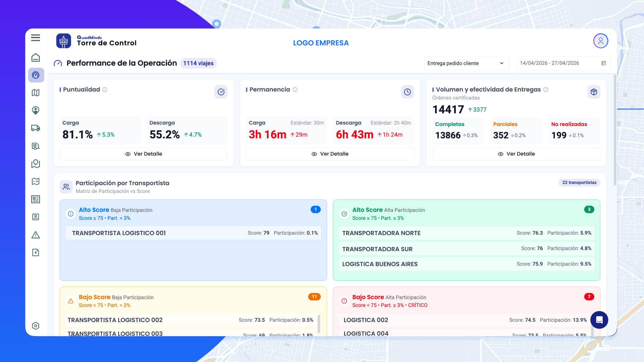Click the Bajo Score Alta Participación count badge 7
The height and width of the screenshot is (362, 644).
(x=589, y=297)
